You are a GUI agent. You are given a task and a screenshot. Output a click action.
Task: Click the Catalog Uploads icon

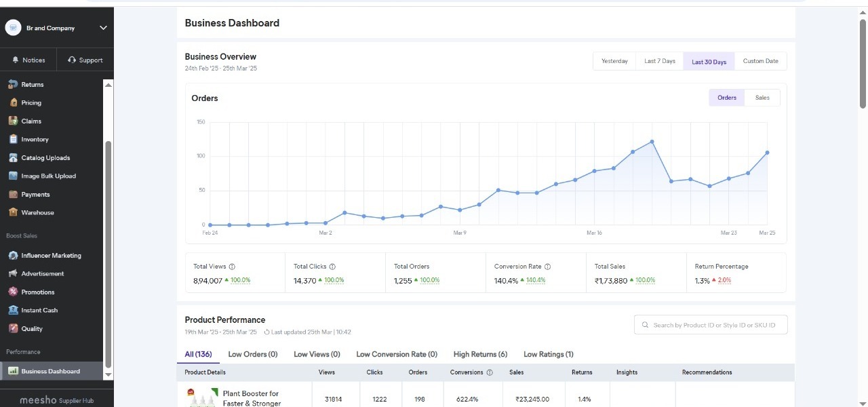click(13, 157)
